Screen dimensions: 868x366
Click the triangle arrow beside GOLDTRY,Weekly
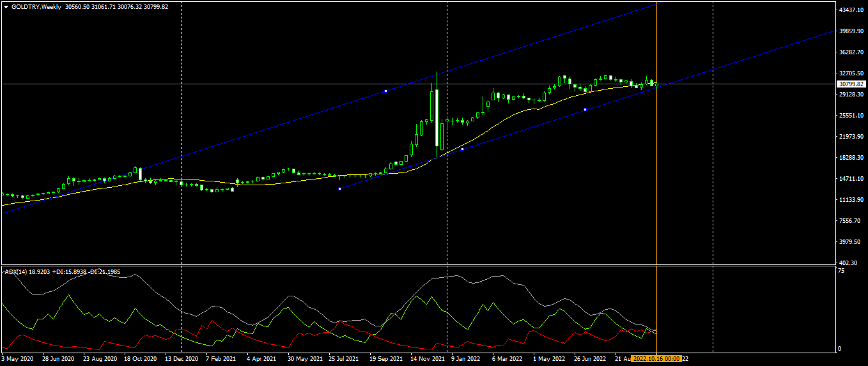pos(6,7)
